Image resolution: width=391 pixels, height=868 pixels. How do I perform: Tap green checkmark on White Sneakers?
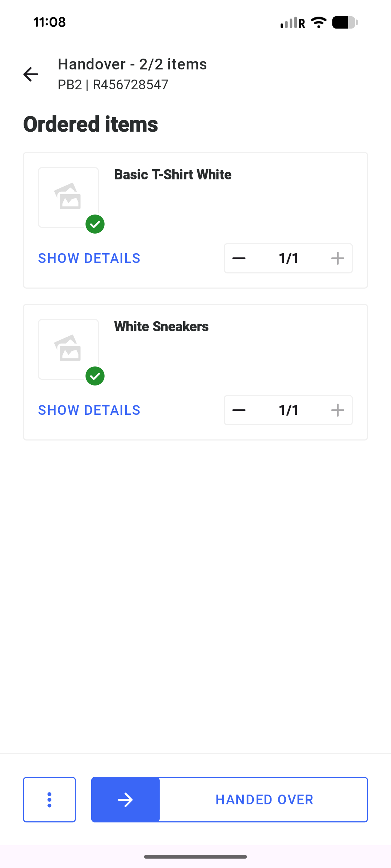coord(95,376)
